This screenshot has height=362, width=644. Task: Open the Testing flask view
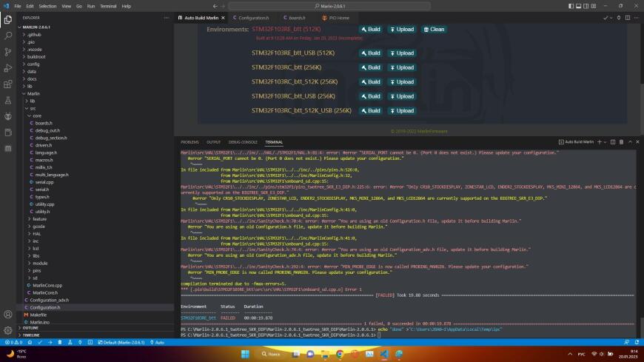pyautogui.click(x=8, y=100)
